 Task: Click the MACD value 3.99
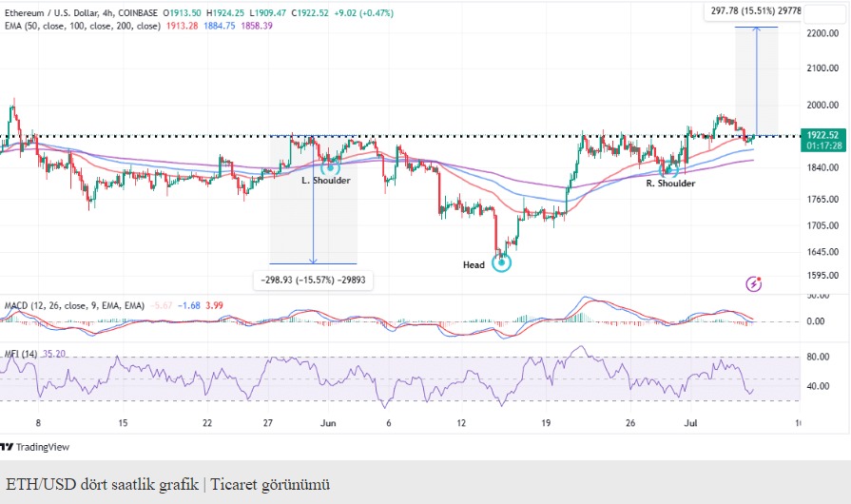214,305
